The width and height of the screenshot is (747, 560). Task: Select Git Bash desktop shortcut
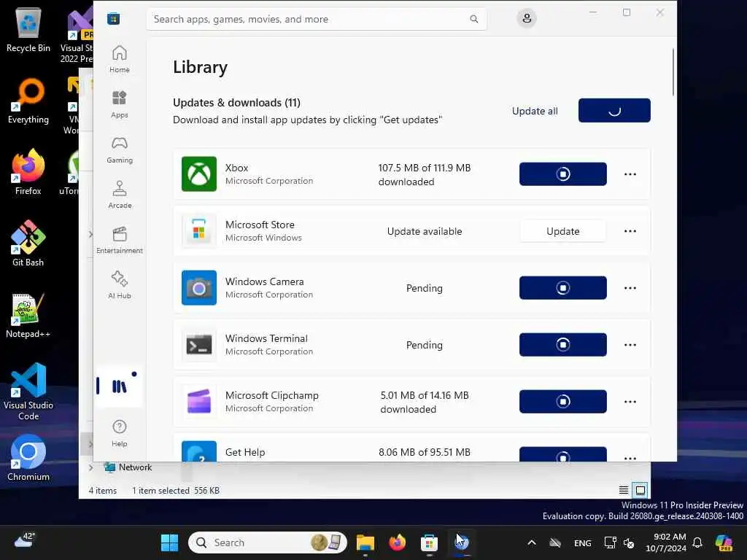[x=28, y=244]
